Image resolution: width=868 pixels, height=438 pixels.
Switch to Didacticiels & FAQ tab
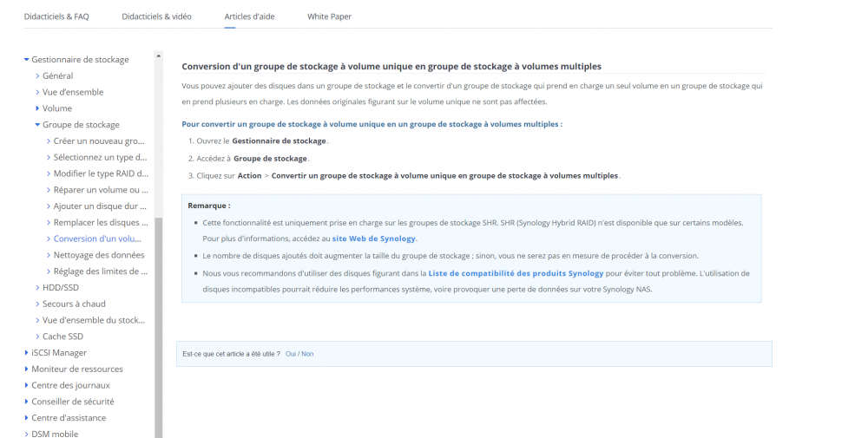56,16
